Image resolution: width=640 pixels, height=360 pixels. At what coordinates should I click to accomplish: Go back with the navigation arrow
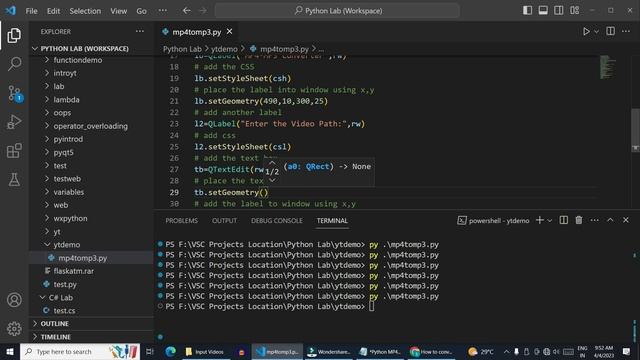pos(187,11)
